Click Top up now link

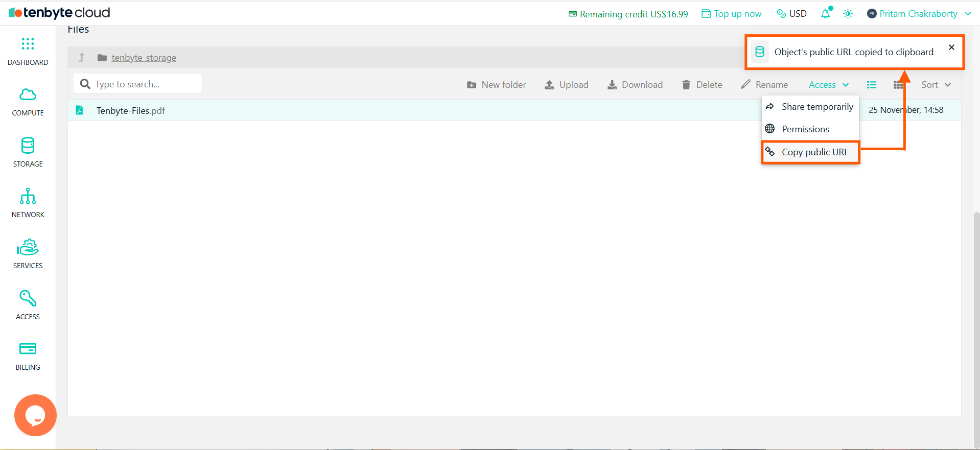click(731, 14)
